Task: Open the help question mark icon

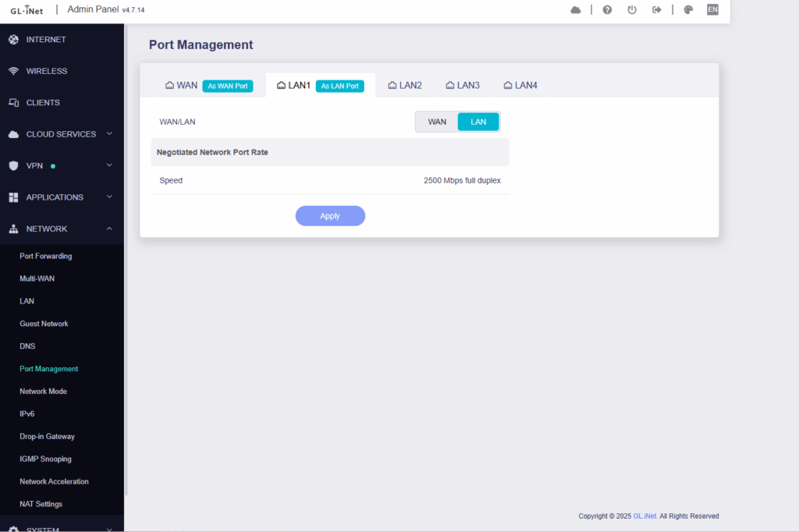Action: click(x=607, y=9)
